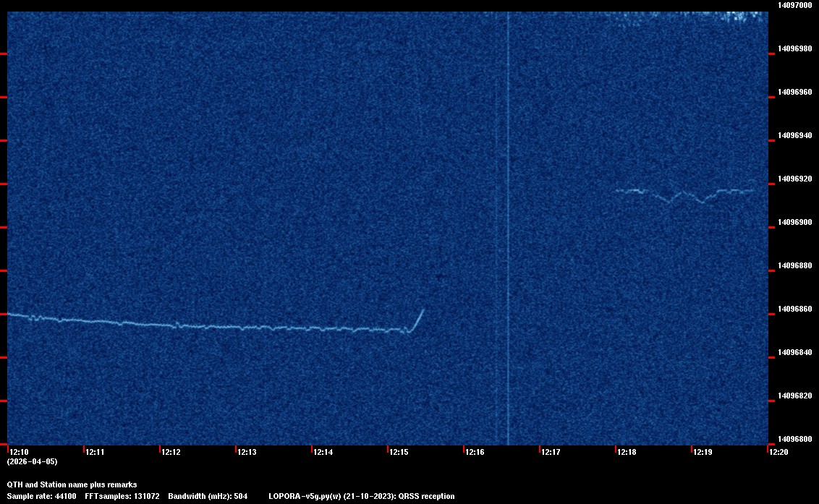
Task: Select the 14096920 frequency label
Action: click(795, 179)
